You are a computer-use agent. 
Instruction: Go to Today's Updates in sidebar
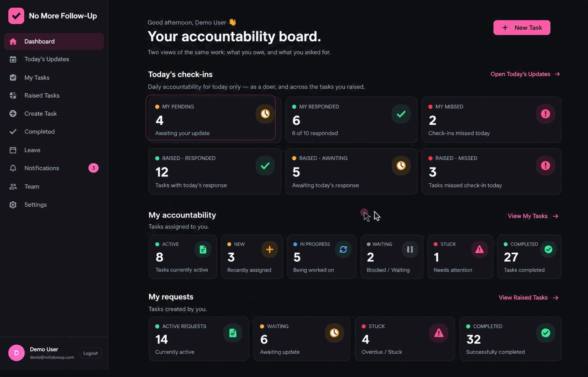(x=54, y=59)
